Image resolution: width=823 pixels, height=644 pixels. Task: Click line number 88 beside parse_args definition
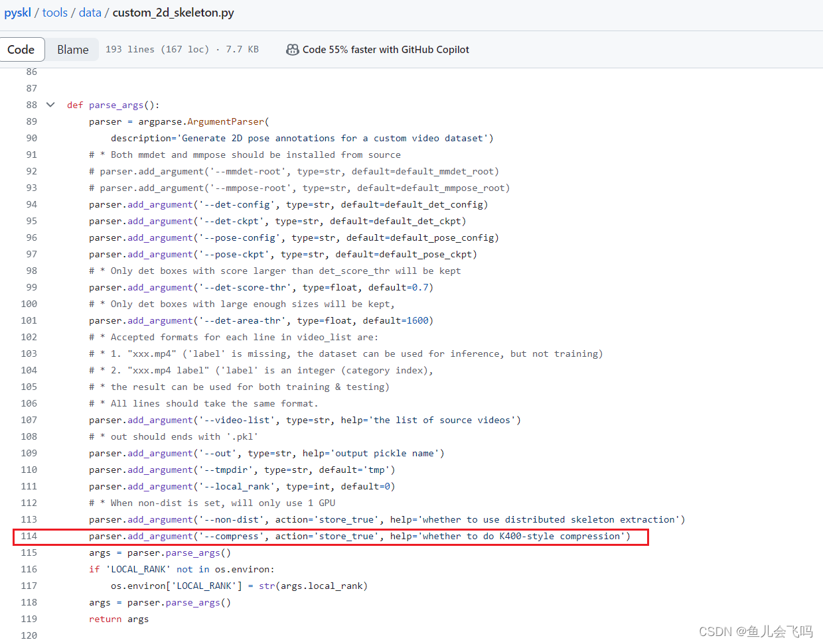click(x=31, y=104)
